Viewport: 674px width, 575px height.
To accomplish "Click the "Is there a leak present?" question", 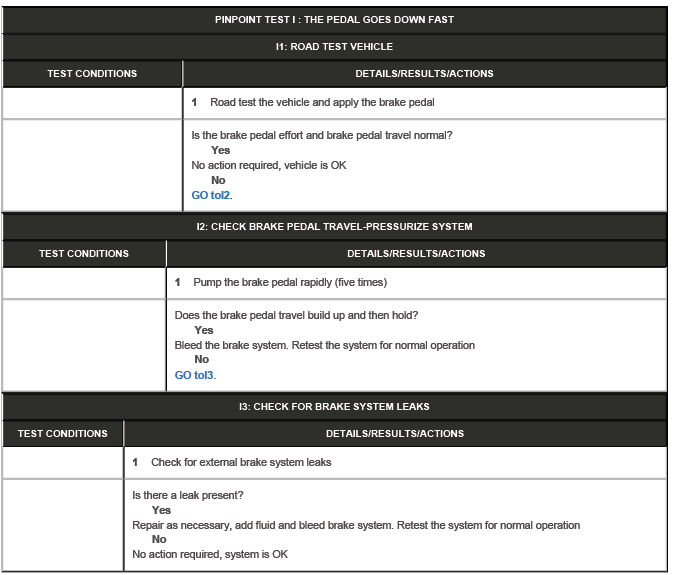I will click(x=188, y=495).
